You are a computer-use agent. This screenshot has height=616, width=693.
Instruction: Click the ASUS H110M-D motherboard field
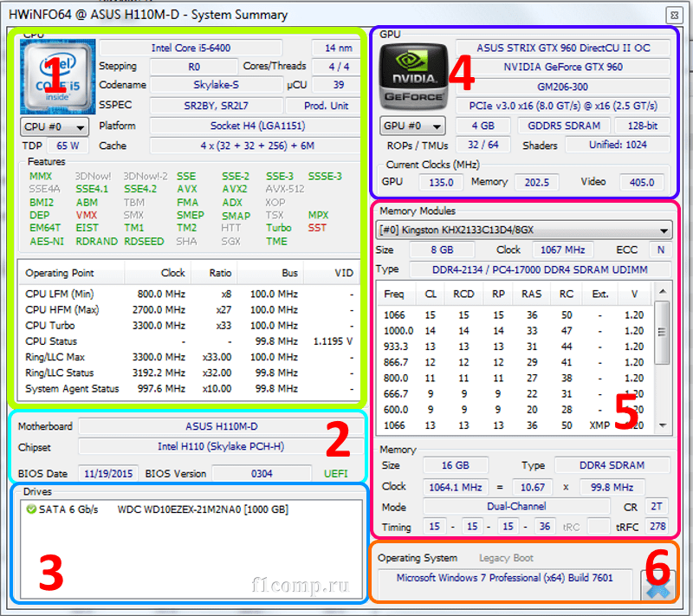221,426
